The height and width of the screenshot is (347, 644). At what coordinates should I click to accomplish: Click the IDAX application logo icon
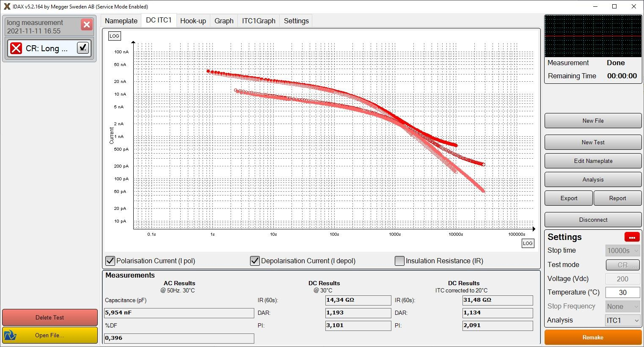6,6
